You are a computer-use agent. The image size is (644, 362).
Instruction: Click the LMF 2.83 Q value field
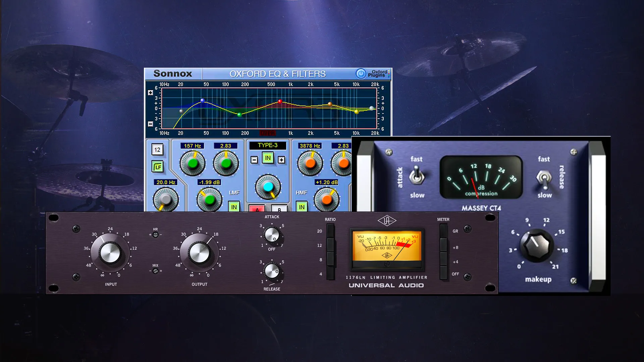(x=225, y=146)
